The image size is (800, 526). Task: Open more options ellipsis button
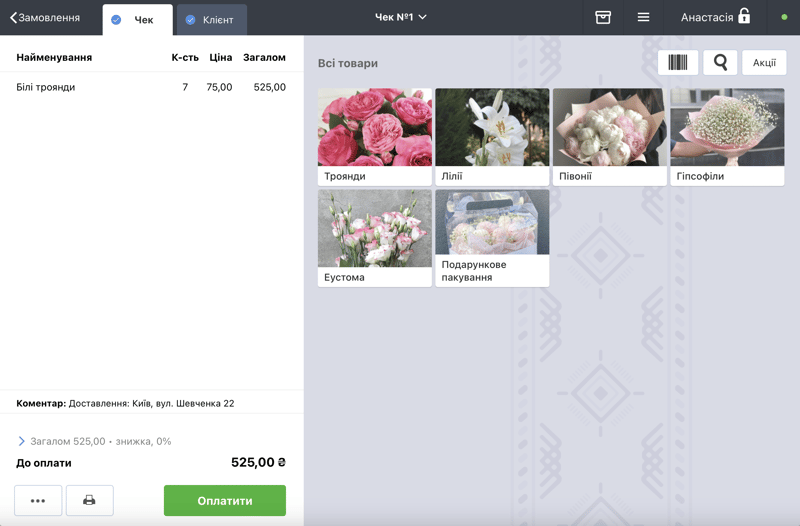point(38,500)
